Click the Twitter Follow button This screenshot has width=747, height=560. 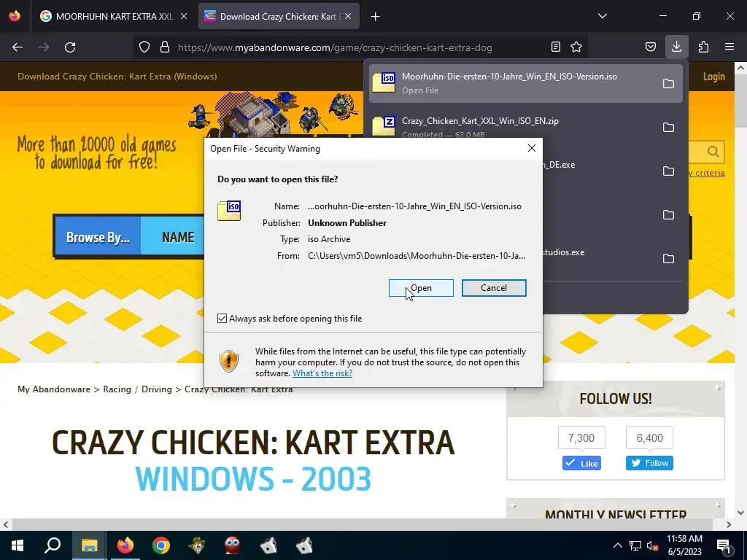[649, 463]
